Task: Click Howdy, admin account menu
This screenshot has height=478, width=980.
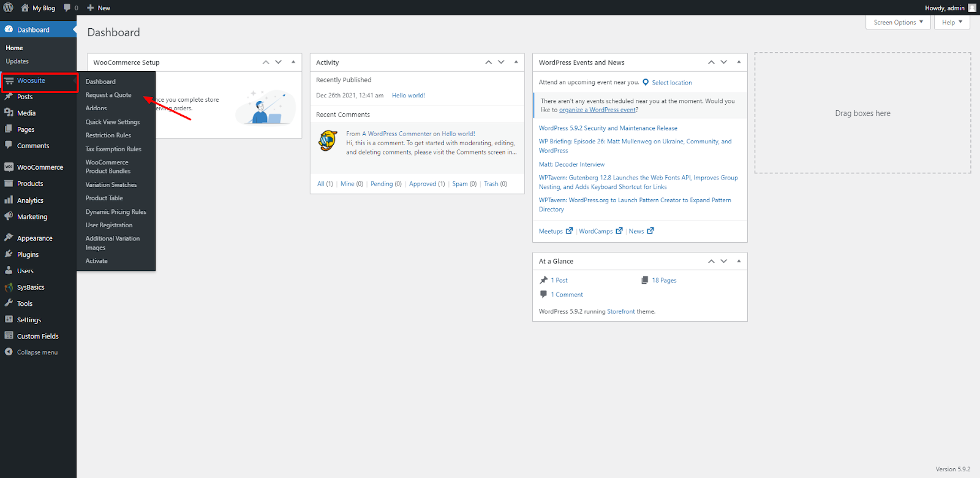Action: (x=951, y=8)
